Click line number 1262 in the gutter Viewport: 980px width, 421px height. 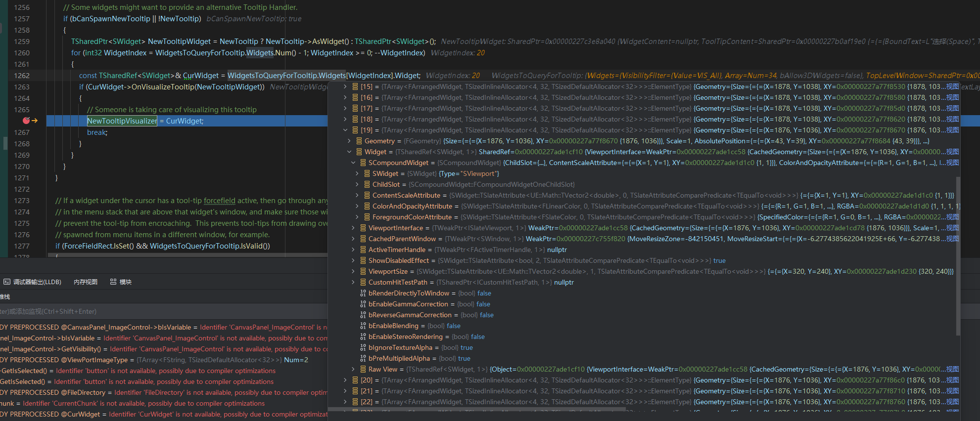(x=22, y=76)
